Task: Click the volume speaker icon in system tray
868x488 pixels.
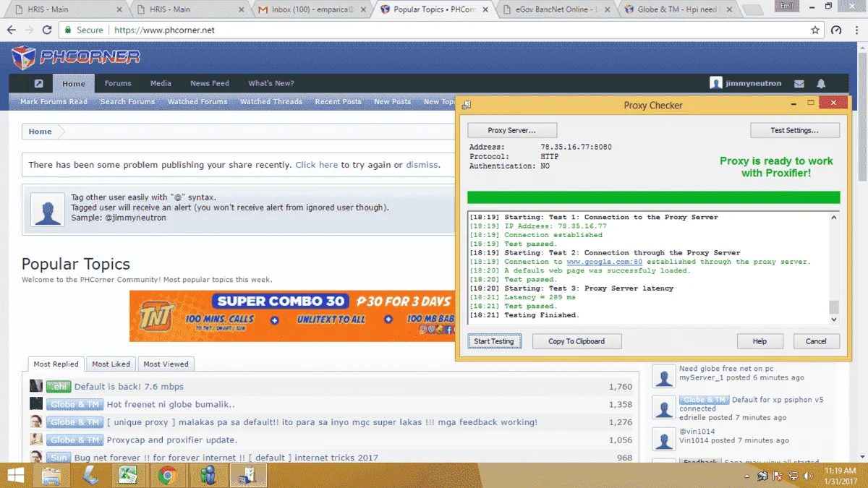Action: 809,476
